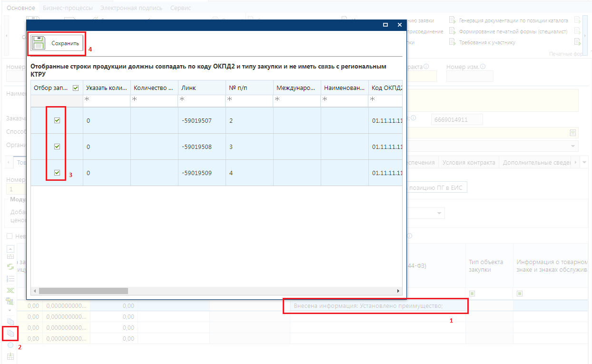Click the Код ОКПД2 column header
592x364 pixels.
coord(385,88)
